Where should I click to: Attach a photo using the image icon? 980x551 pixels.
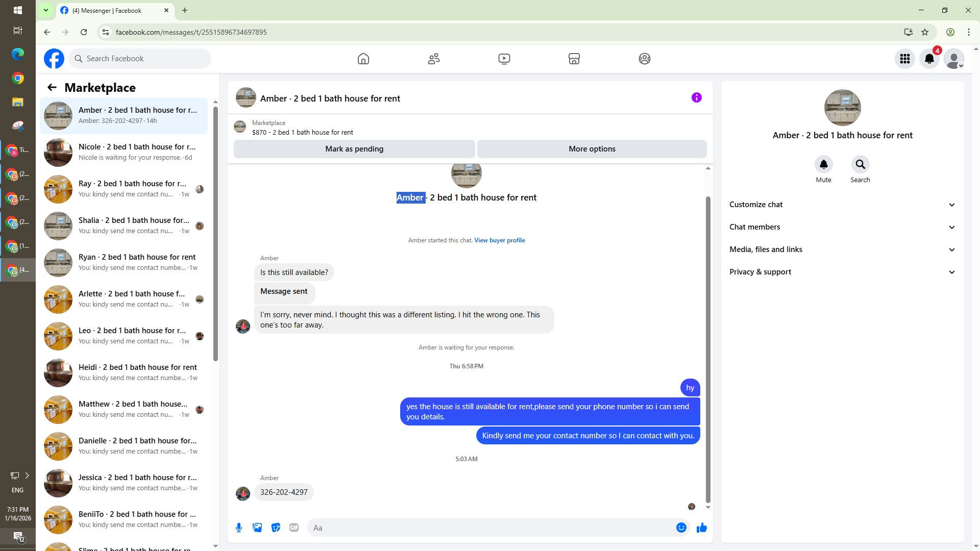click(257, 528)
